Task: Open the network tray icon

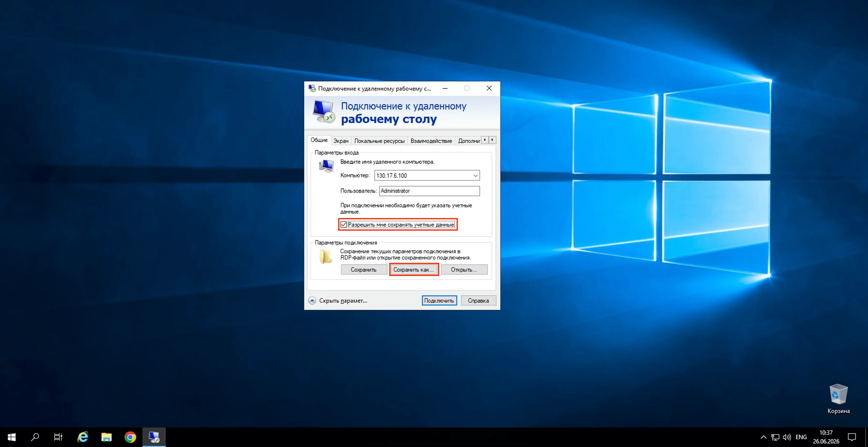Action: pos(775,437)
